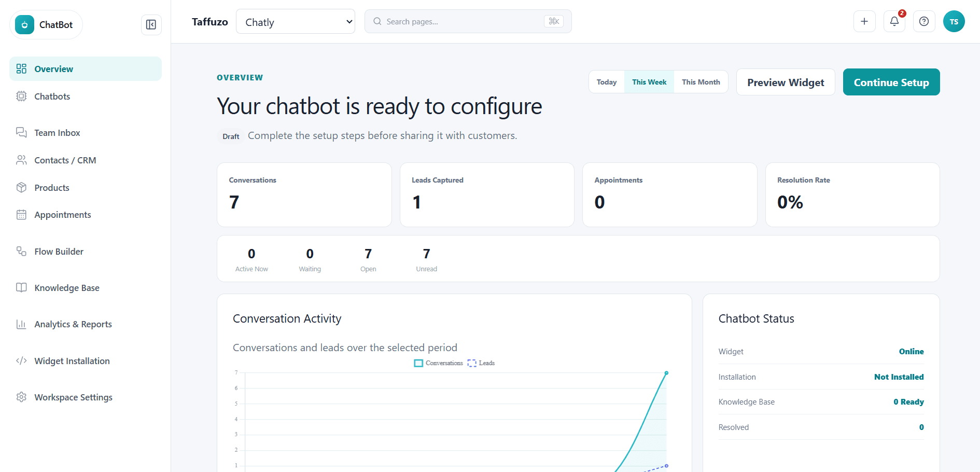Click the Appointments calendar icon

tap(21, 214)
